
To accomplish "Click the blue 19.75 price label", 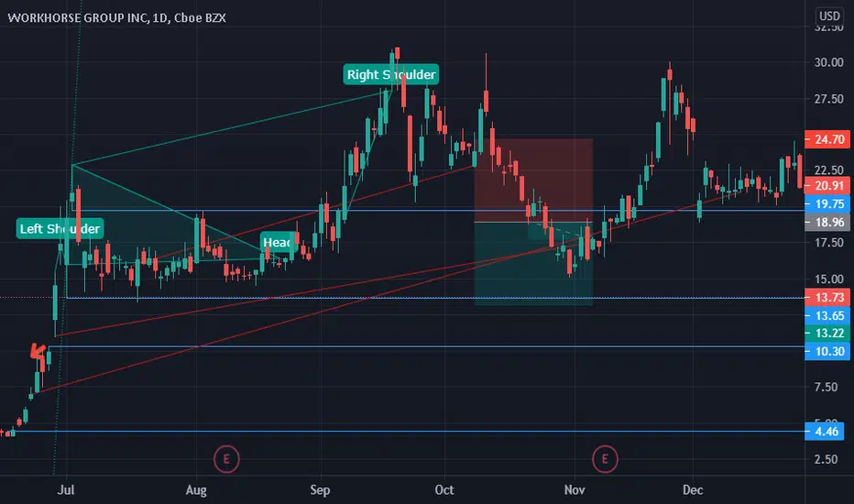I will coord(827,204).
